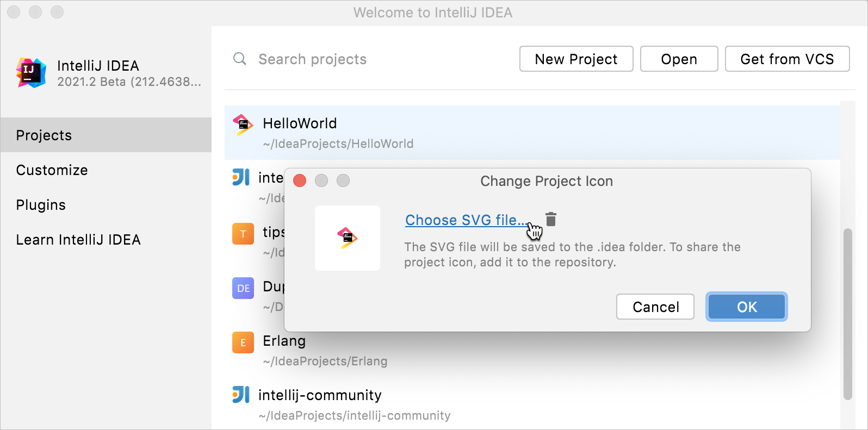Click the ~/IdeaProjects/Erlang path
The width and height of the screenshot is (868, 430).
(325, 361)
